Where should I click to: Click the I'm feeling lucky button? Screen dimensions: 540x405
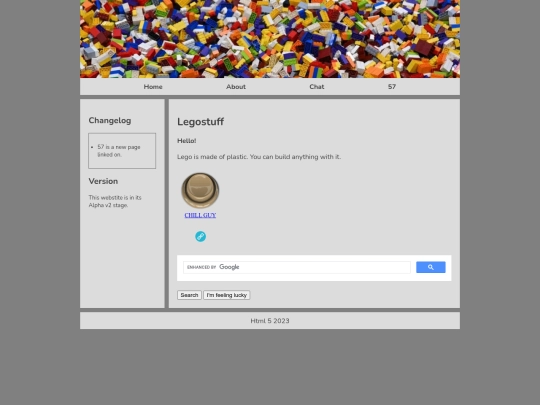pyautogui.click(x=227, y=295)
